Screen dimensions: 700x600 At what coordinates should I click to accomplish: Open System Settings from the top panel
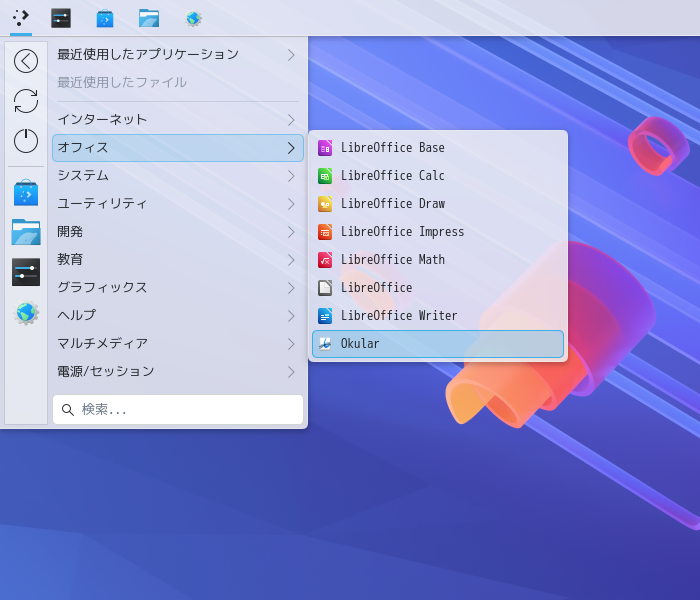(x=61, y=18)
